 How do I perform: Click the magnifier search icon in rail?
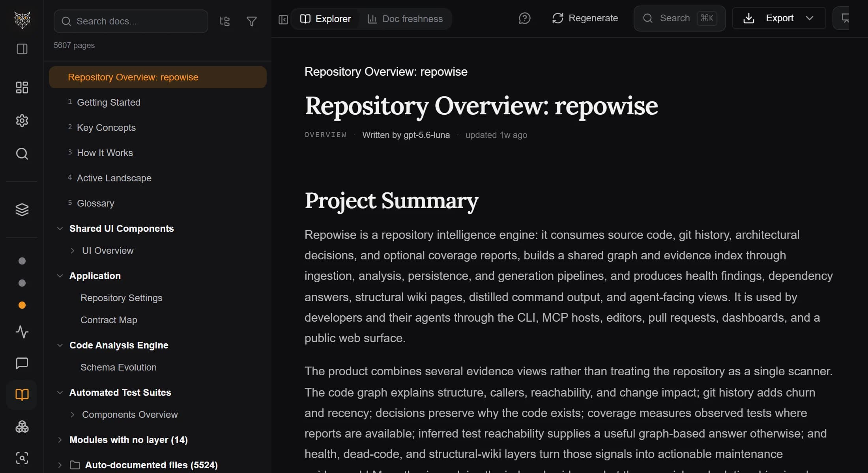tap(22, 154)
